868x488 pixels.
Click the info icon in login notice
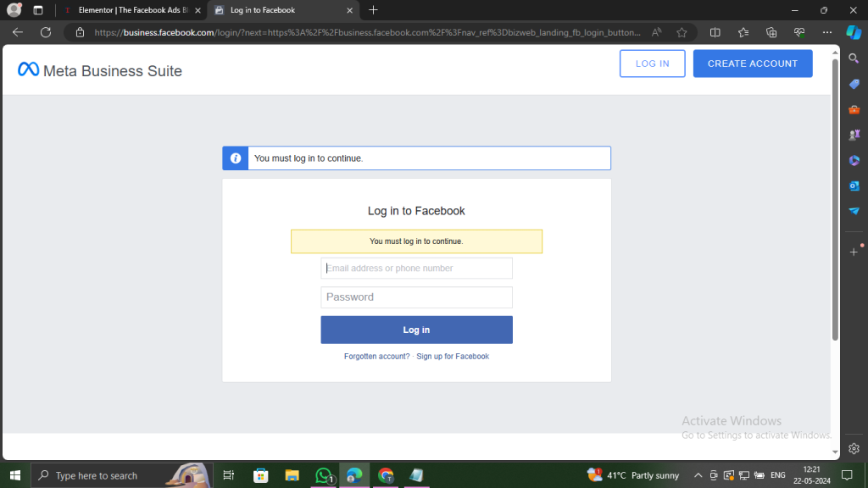click(236, 158)
